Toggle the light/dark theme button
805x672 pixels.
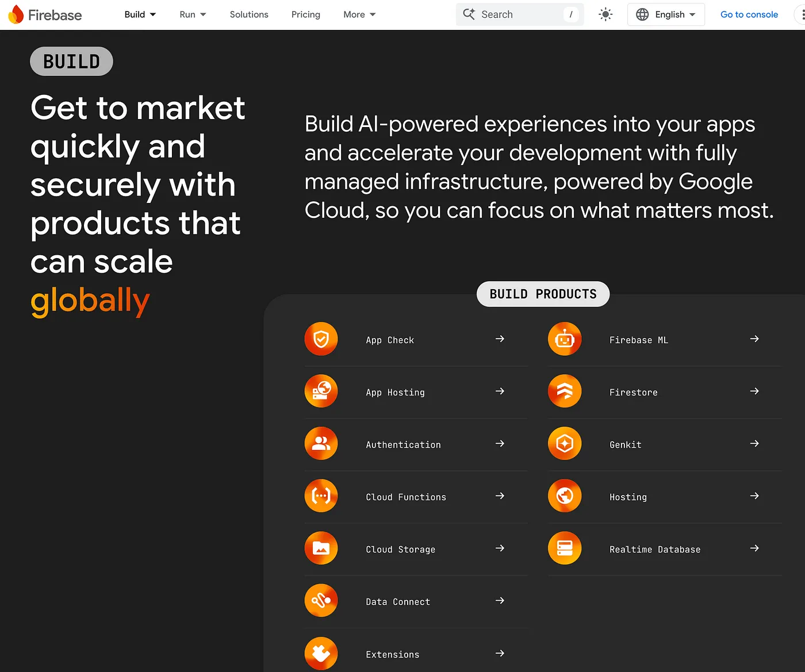(605, 14)
